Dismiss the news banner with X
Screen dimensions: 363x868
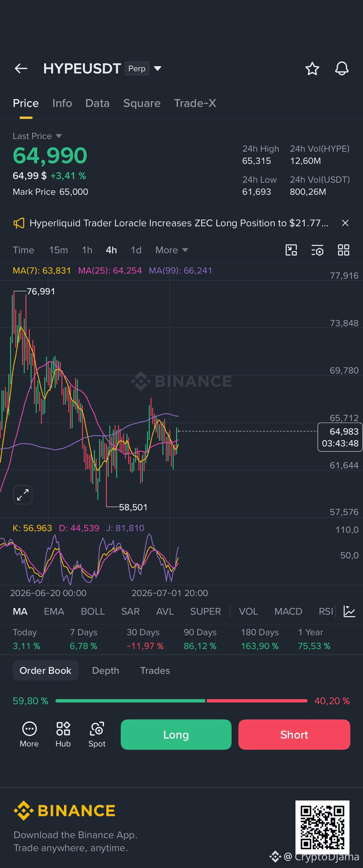(345, 223)
